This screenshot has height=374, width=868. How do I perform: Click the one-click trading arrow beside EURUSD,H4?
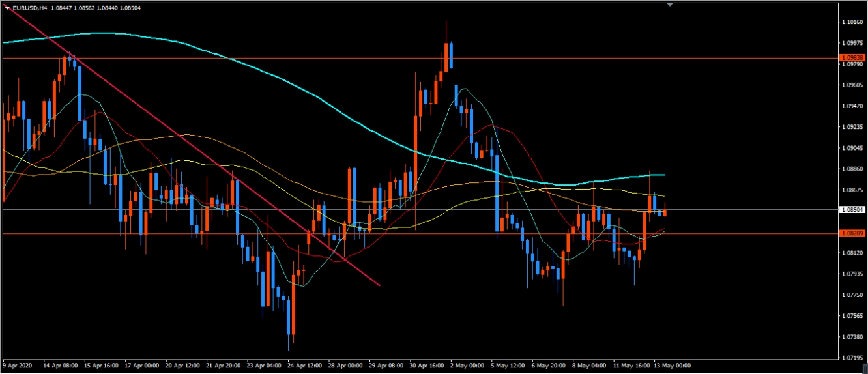tap(7, 8)
